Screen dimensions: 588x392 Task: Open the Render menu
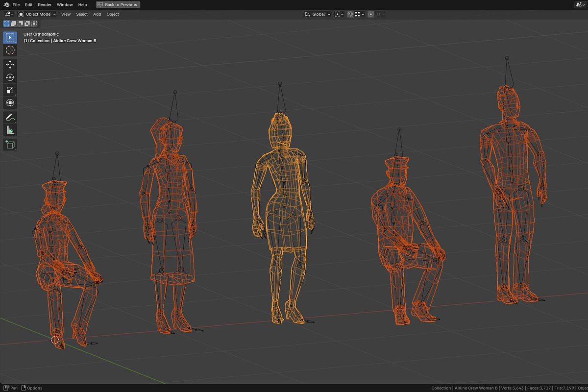tap(45, 4)
